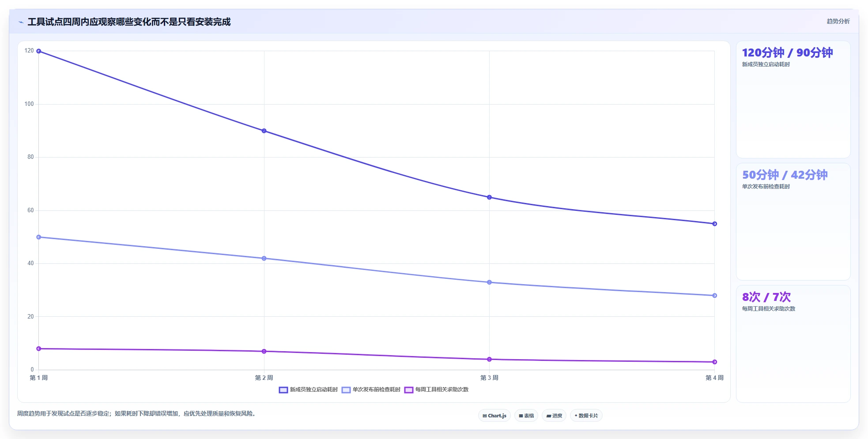
Task: Click the 50分钟 / 42分钟 card value
Action: [x=785, y=175]
